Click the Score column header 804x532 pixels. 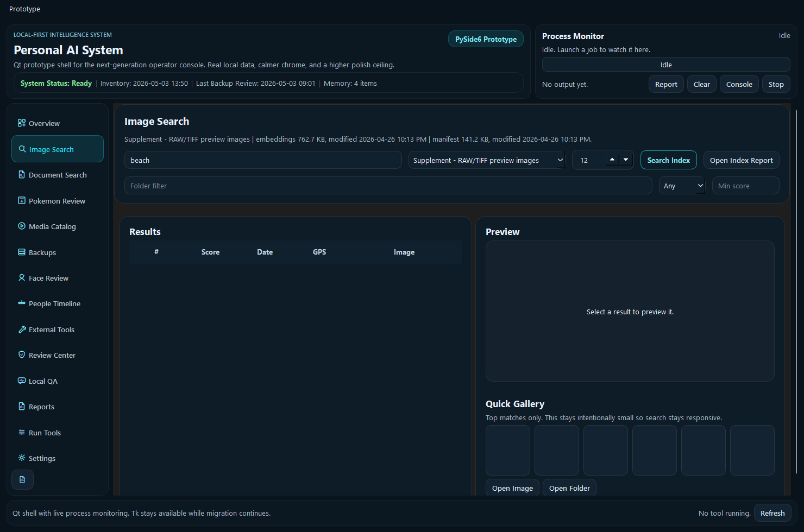[x=210, y=252]
